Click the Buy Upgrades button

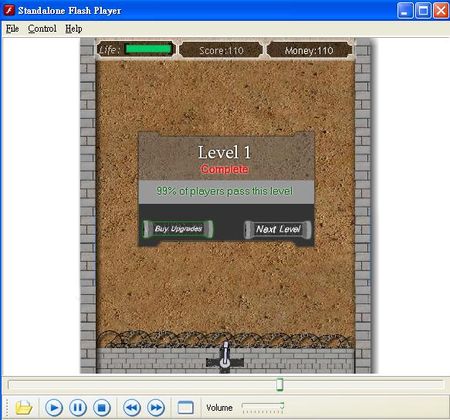(178, 229)
